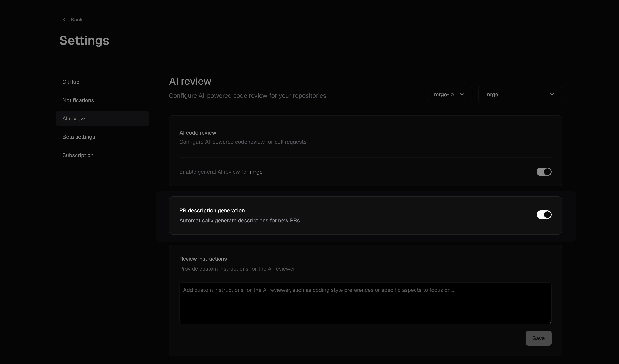619x364 pixels.
Task: Save the custom review instructions
Action: [x=538, y=338]
